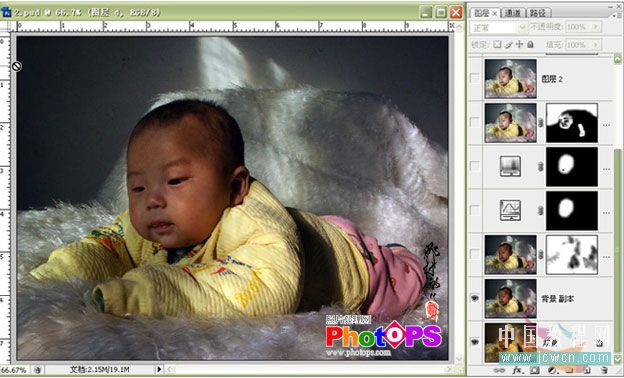Click the layers panel scrollbar thumb
The height and width of the screenshot is (378, 624).
click(x=617, y=251)
